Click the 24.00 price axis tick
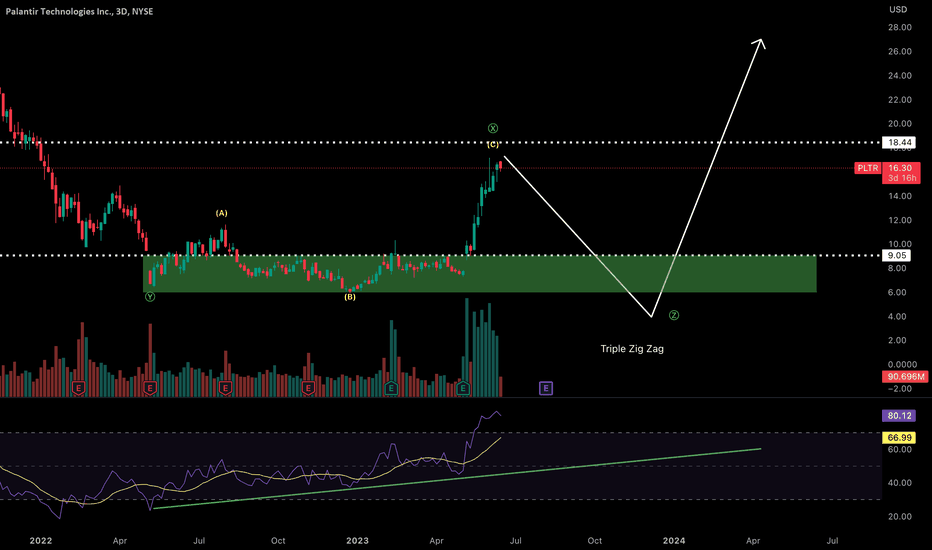932x550 pixels. (x=900, y=76)
